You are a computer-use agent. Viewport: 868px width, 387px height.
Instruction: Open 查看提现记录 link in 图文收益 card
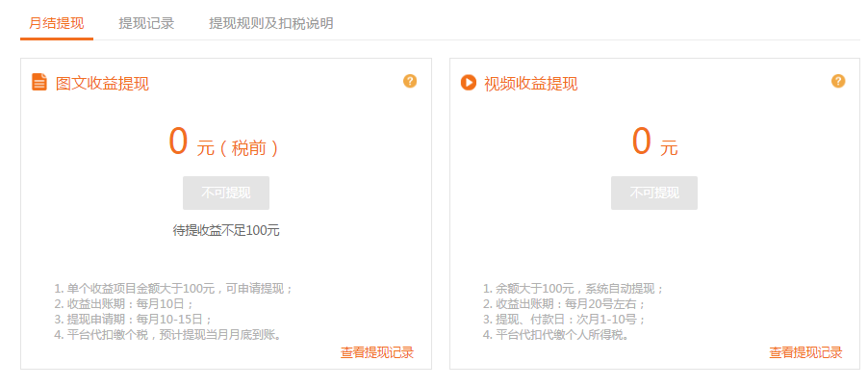[x=376, y=352]
